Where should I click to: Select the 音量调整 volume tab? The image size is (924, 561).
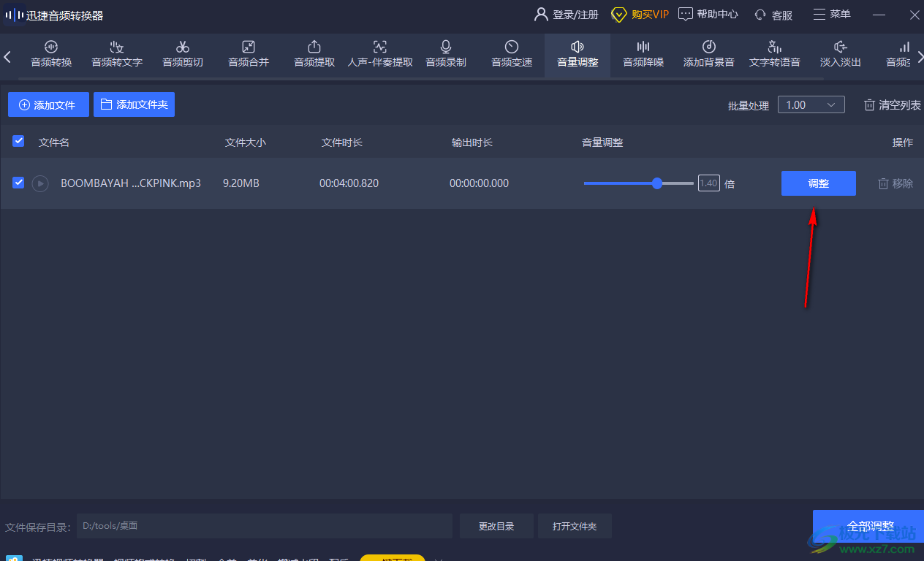[577, 55]
